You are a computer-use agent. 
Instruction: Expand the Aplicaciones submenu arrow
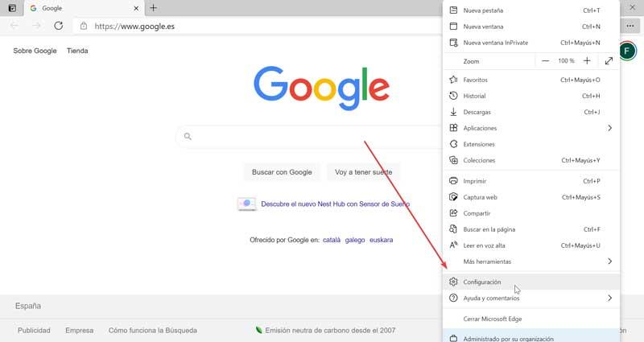point(610,128)
